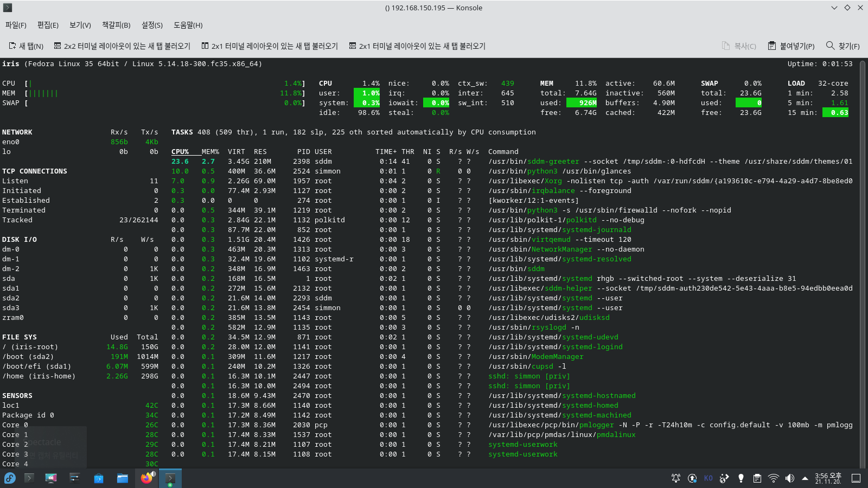Click the zram0 disk row

[x=80, y=318]
